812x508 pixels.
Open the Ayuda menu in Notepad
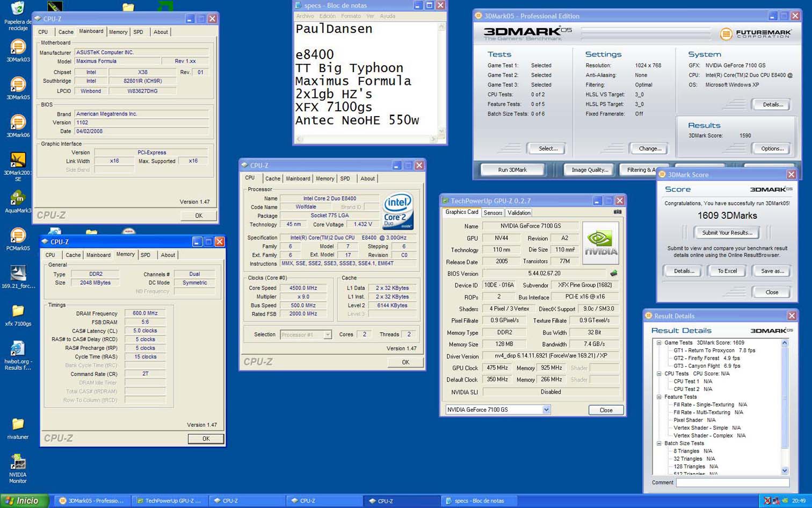point(387,16)
